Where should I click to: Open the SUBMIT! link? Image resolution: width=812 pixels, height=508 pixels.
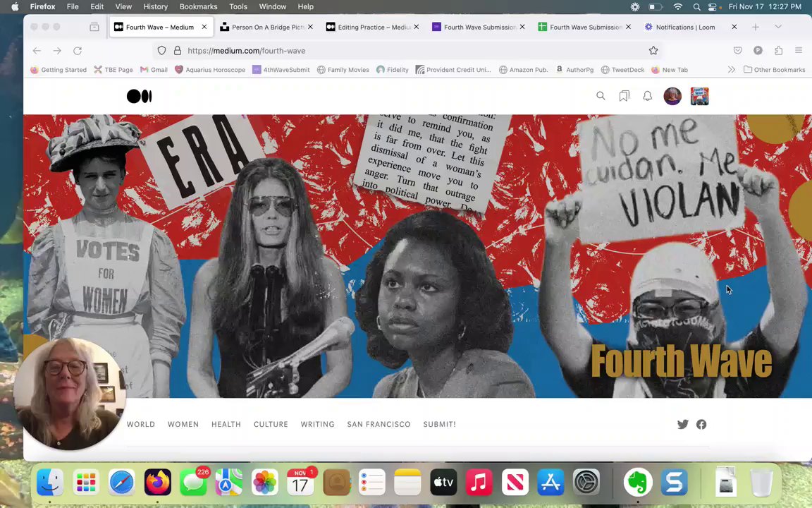[440, 424]
